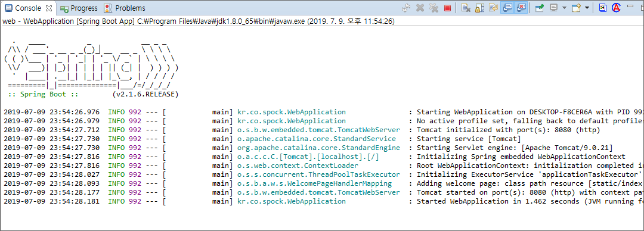Click timestamp '2019-07-09 23:54:27.712'

pos(51,130)
